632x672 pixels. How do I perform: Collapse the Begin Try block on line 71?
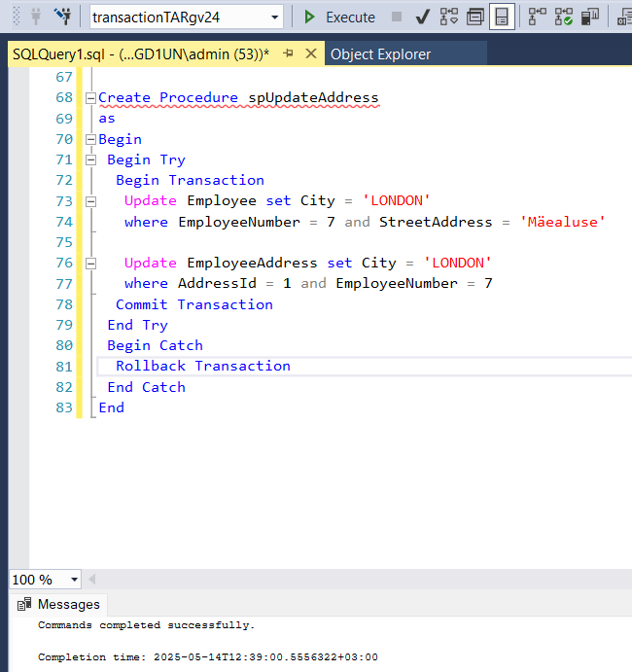click(x=90, y=160)
